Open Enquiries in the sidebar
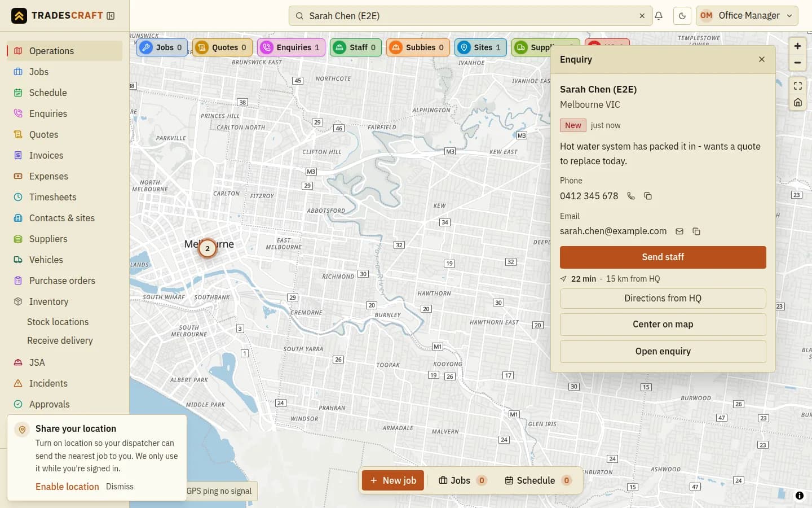The image size is (812, 508). pyautogui.click(x=65, y=113)
